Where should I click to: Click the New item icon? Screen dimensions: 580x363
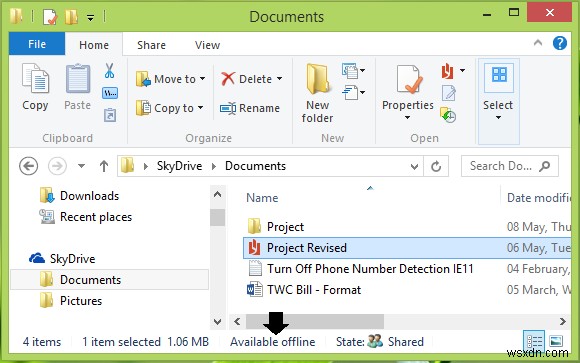coord(353,71)
